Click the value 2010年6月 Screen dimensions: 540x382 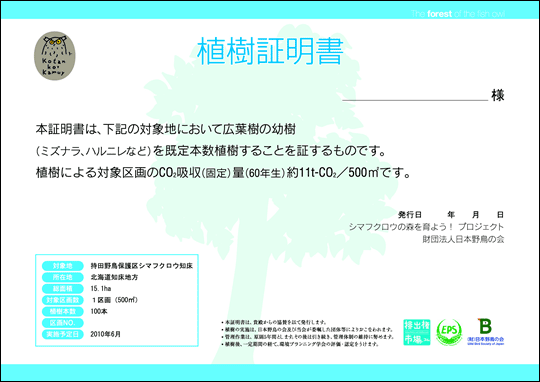[x=105, y=334]
